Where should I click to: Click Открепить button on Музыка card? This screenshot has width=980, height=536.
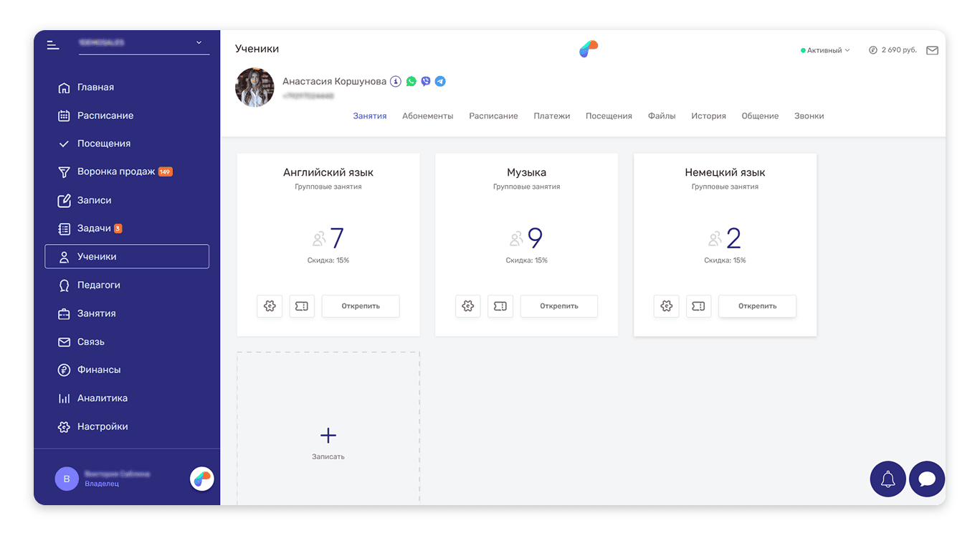[558, 306]
